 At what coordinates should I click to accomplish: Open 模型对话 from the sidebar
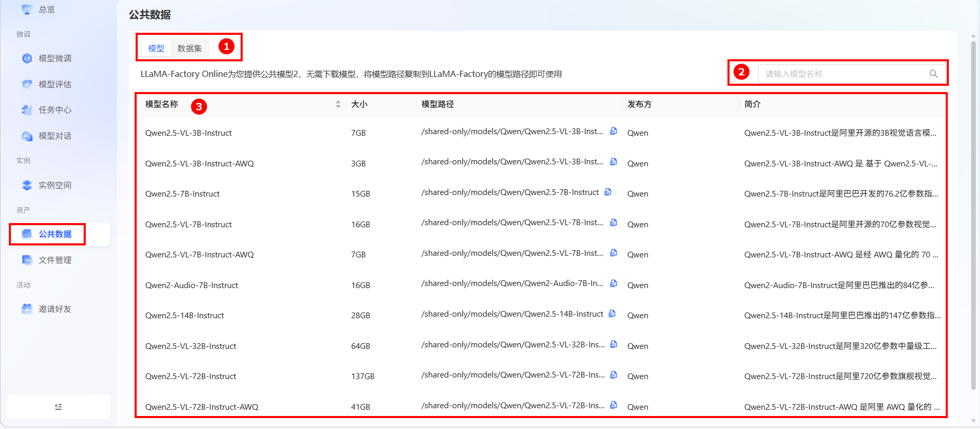pos(55,136)
